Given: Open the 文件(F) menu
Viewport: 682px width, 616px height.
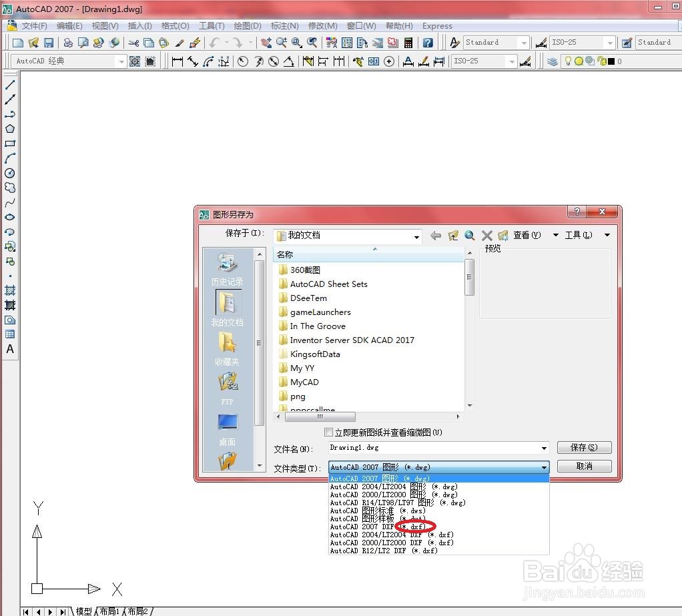Looking at the screenshot, I should pos(34,25).
